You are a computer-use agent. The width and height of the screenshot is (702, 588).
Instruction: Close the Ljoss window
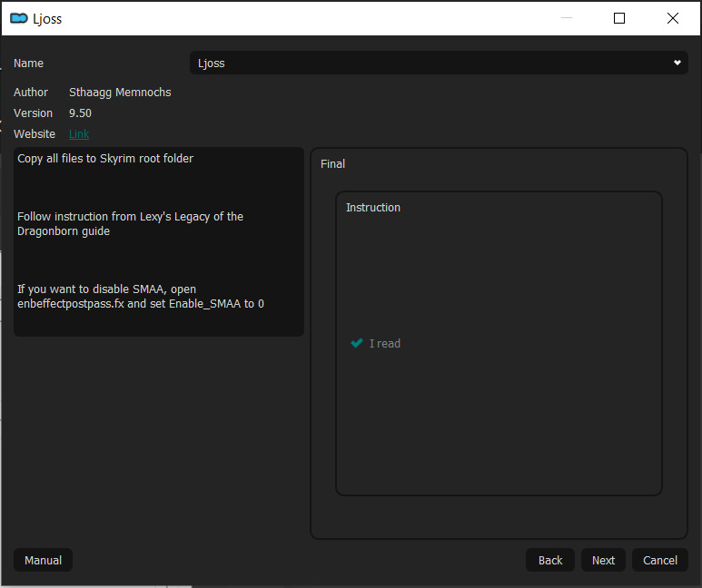click(x=672, y=18)
